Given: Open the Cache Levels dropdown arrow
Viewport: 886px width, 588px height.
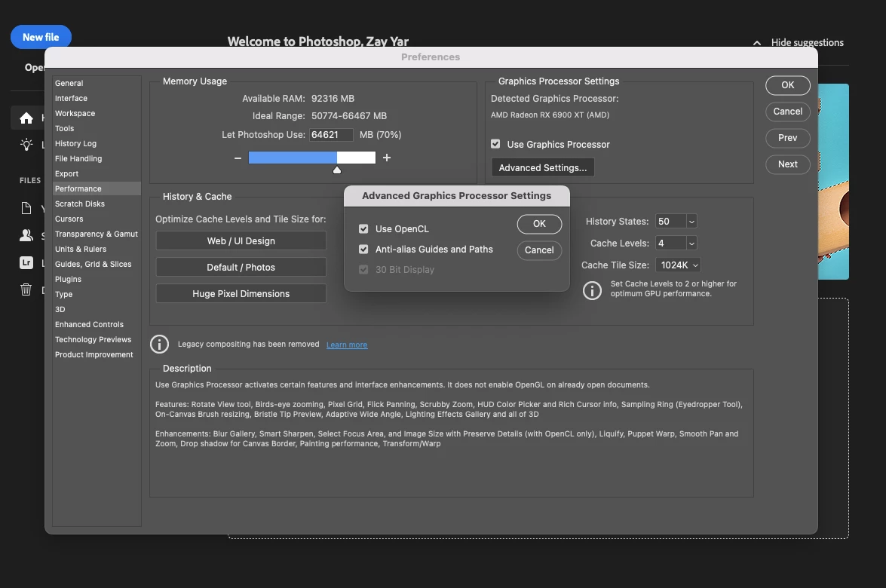Looking at the screenshot, I should [691, 243].
